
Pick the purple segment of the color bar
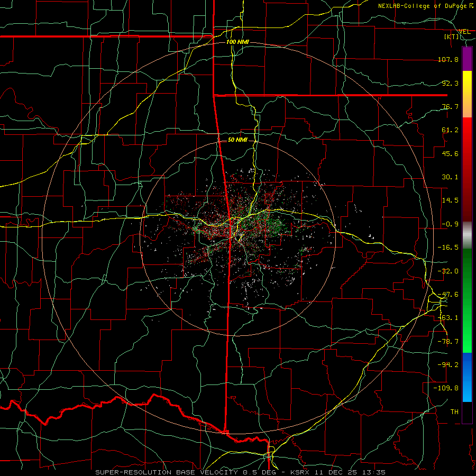coord(467,59)
